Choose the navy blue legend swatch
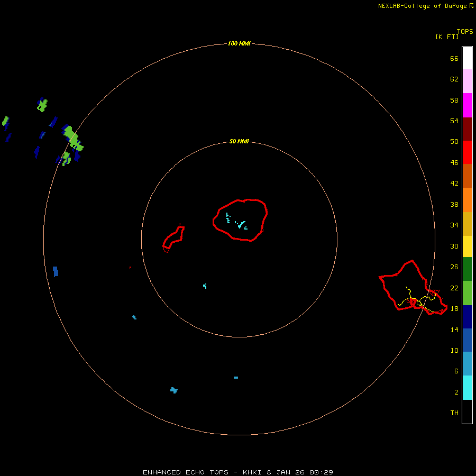476x476 pixels. click(x=467, y=317)
